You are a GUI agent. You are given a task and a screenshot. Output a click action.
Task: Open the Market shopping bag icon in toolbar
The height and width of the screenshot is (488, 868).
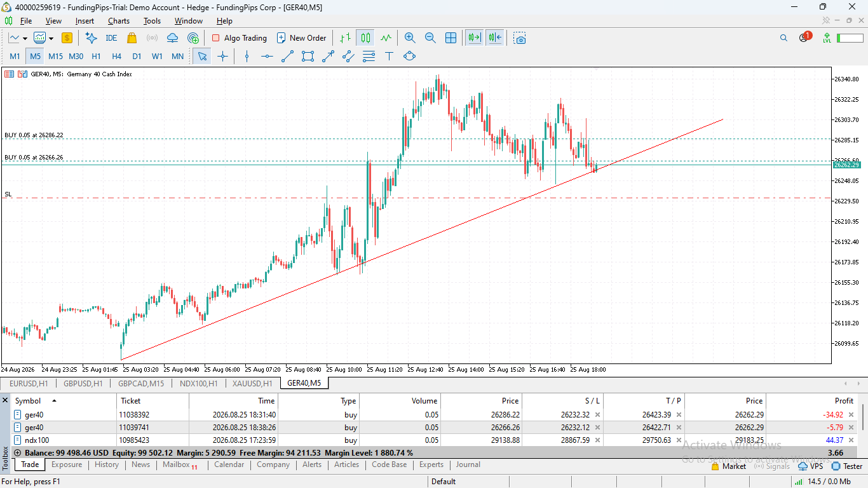[132, 38]
